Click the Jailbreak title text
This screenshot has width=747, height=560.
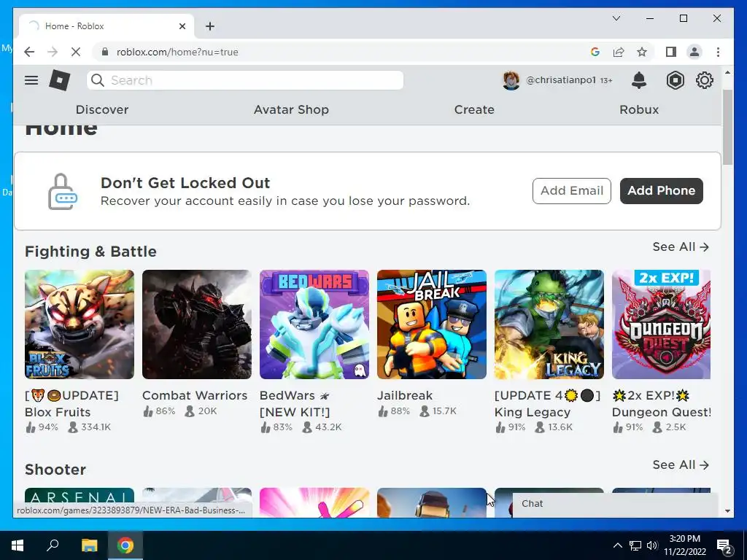[x=405, y=395]
